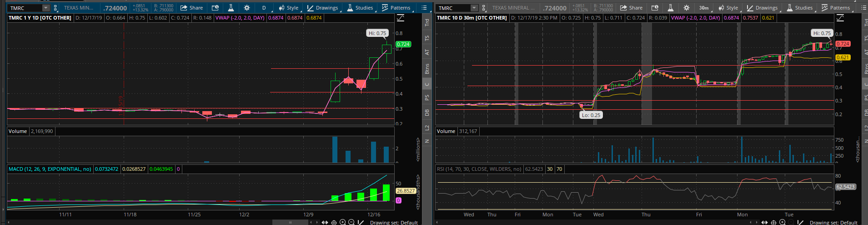Click zoom out magnifier on left chart

click(x=351, y=222)
